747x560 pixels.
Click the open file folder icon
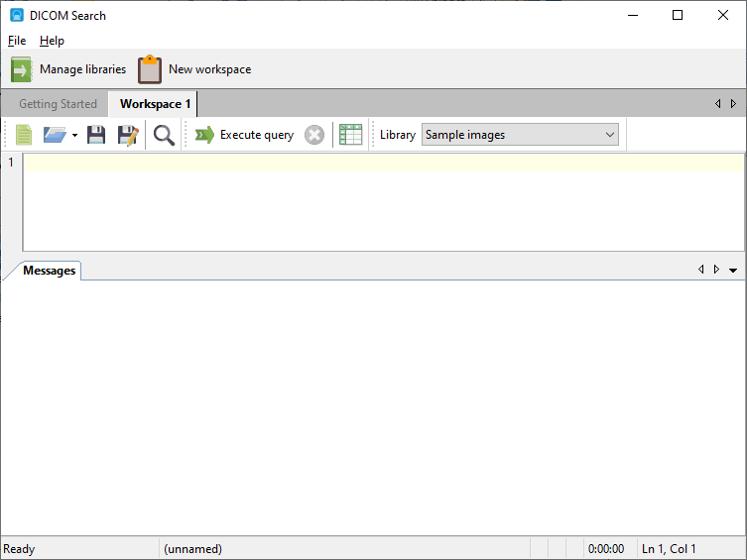tap(55, 135)
